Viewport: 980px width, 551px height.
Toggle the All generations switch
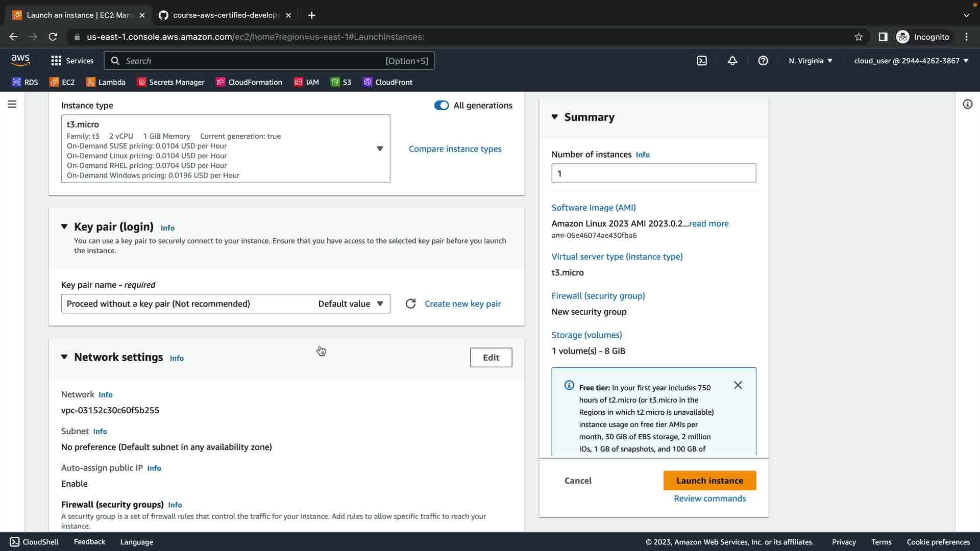coord(441,105)
